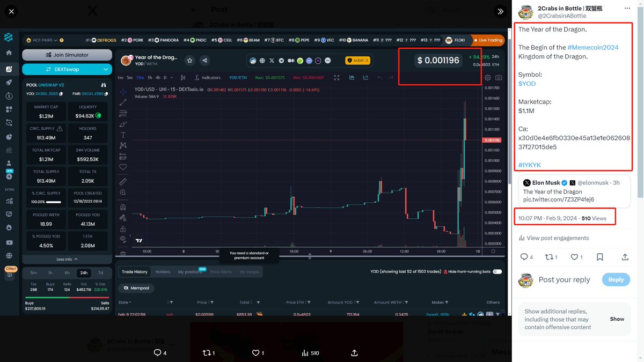This screenshot has width=644, height=362.
Task: Switch to the Holders tab
Action: [x=163, y=272]
